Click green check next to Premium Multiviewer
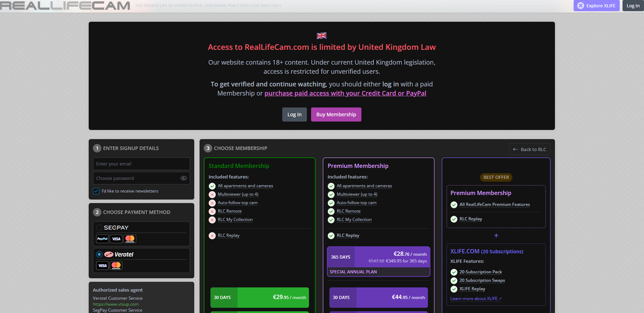This screenshot has width=644, height=313. (331, 194)
